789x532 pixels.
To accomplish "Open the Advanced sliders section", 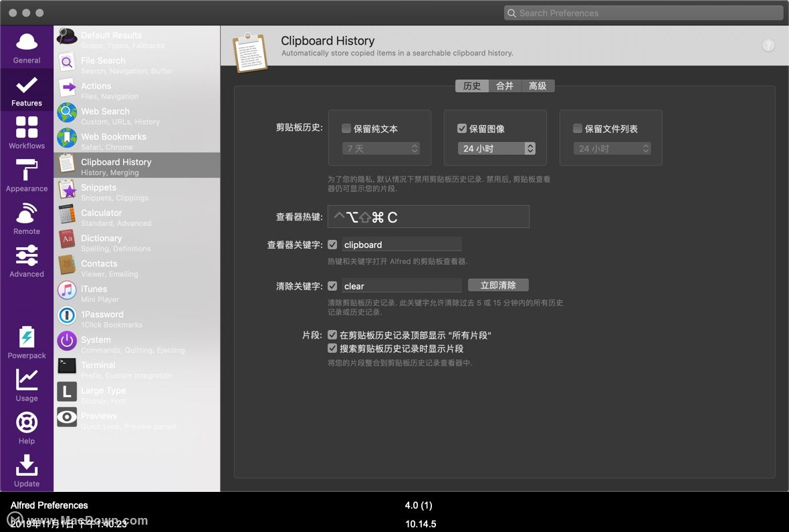I will tap(27, 261).
